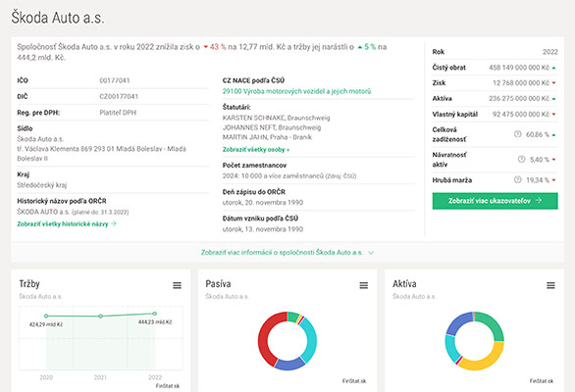Click the Rok 2022 value
The image size is (575, 392).
tap(550, 52)
